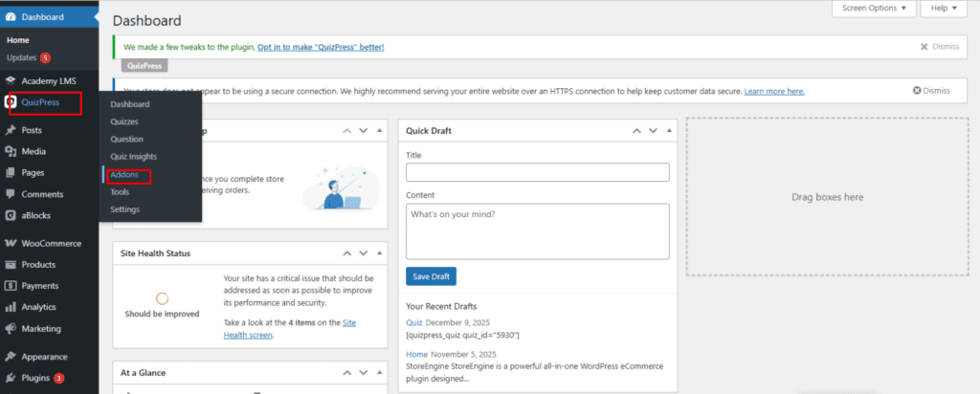Open Dashboard in QuizPress submenu

tap(130, 104)
